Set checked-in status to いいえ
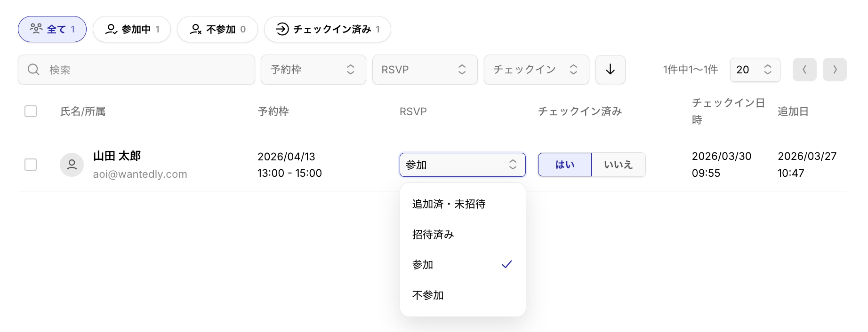The image size is (868, 332). point(618,165)
